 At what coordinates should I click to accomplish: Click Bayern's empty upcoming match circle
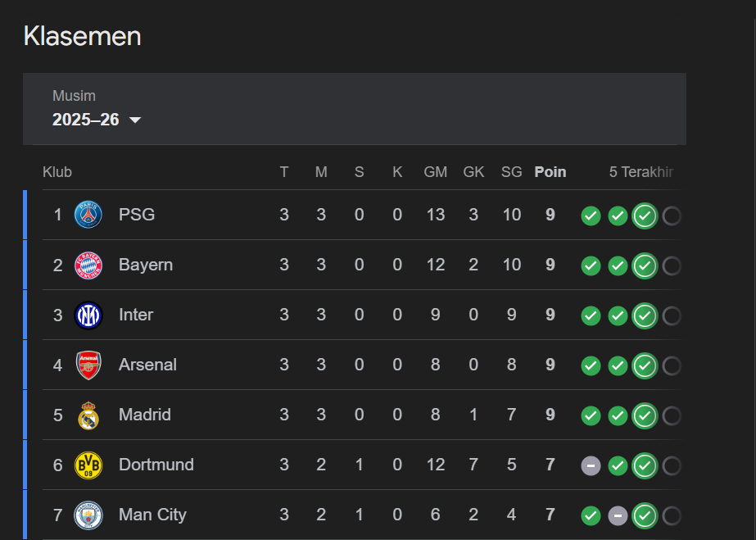click(x=672, y=266)
